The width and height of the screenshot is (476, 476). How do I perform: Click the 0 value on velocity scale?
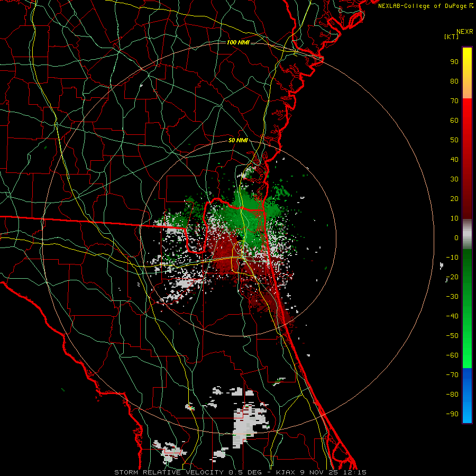[x=456, y=238]
